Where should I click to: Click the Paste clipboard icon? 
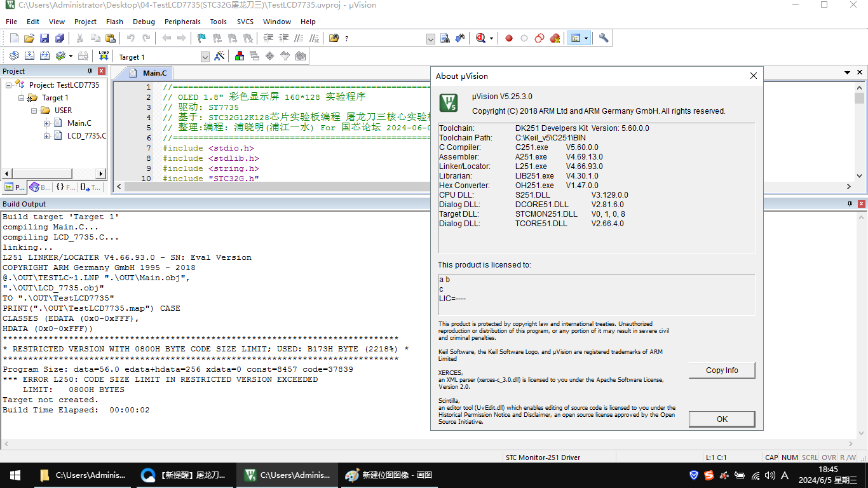pyautogui.click(x=110, y=38)
